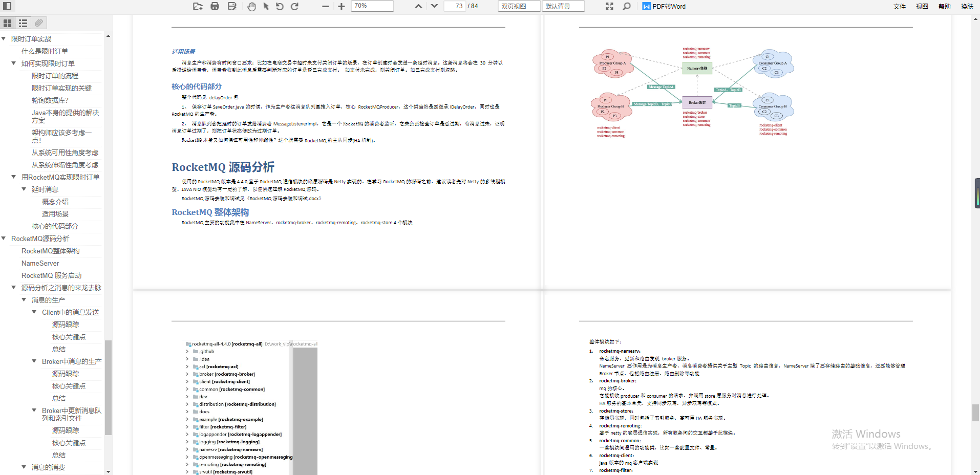This screenshot has width=980, height=475.
Task: Open search with the magnifier icon
Action: (x=626, y=6)
